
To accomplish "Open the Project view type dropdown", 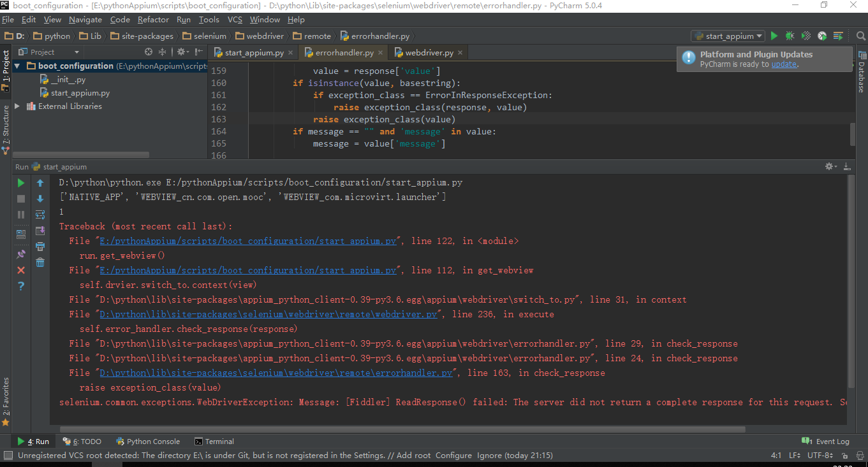I will pyautogui.click(x=48, y=52).
